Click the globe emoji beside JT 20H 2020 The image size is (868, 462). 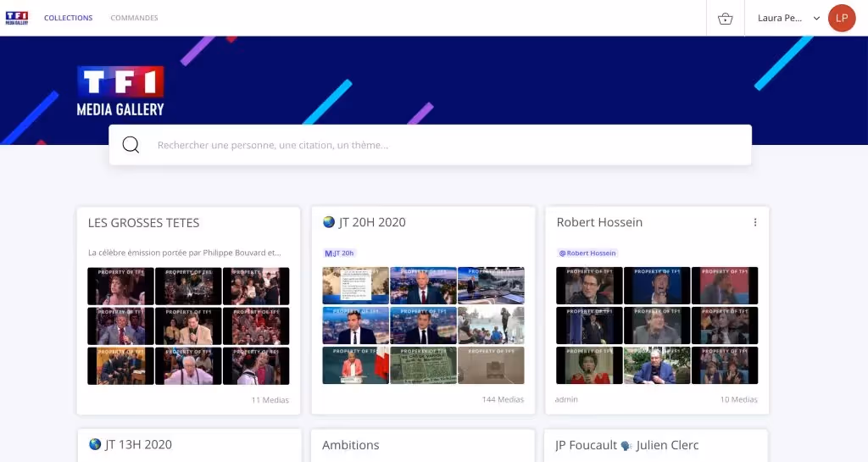click(329, 222)
